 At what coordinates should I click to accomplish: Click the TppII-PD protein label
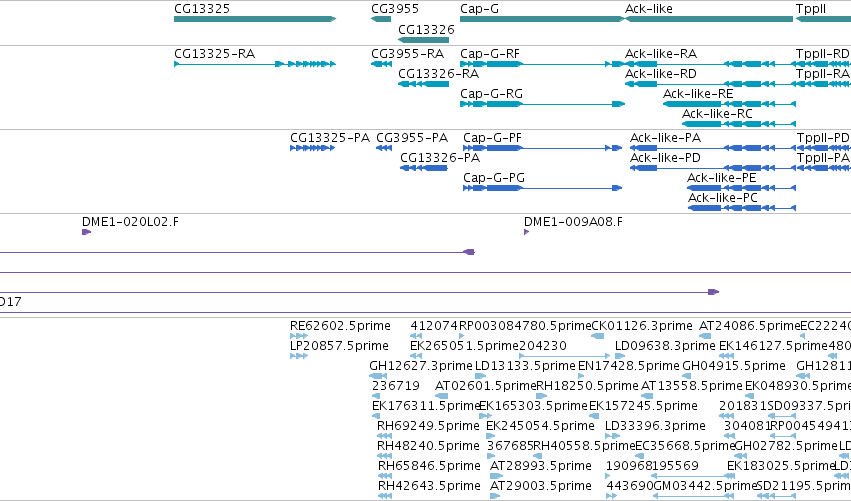(x=823, y=138)
